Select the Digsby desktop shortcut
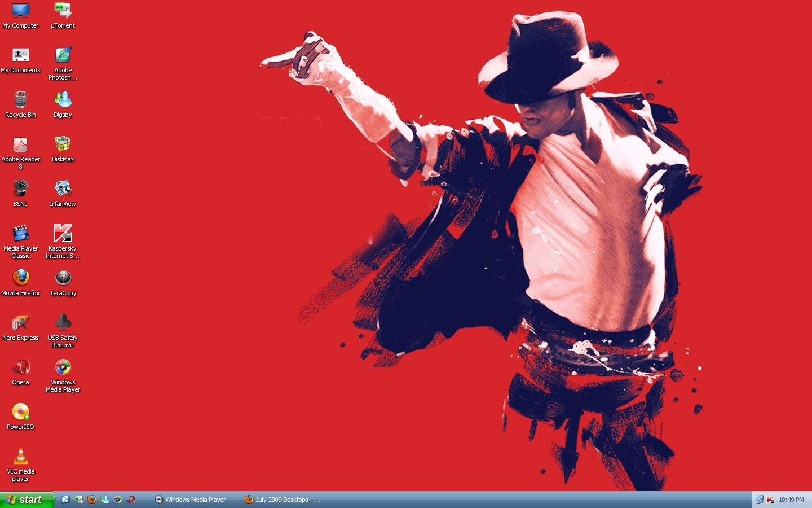812x508 pixels. tap(63, 105)
